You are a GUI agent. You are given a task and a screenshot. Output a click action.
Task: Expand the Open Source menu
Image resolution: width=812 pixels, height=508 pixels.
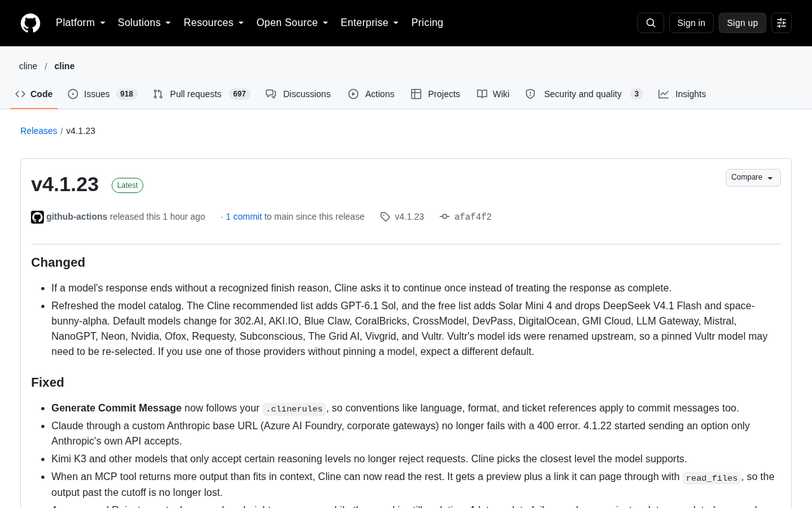click(x=292, y=23)
